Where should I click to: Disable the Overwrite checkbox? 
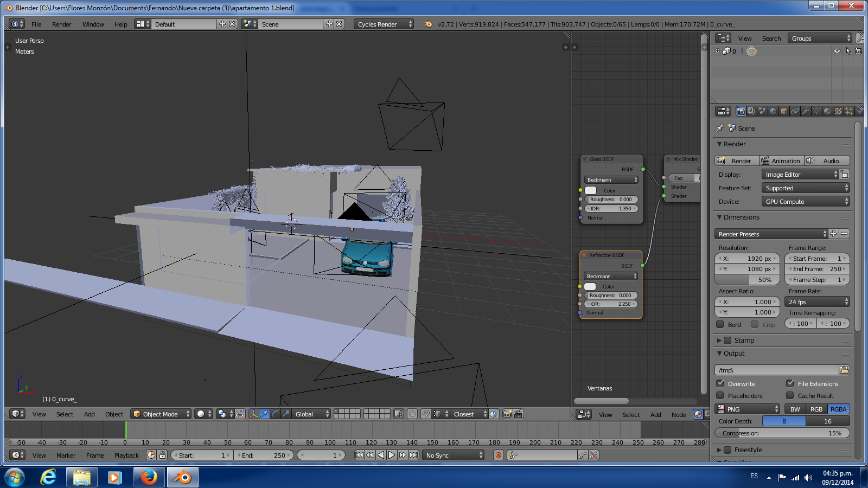(720, 383)
